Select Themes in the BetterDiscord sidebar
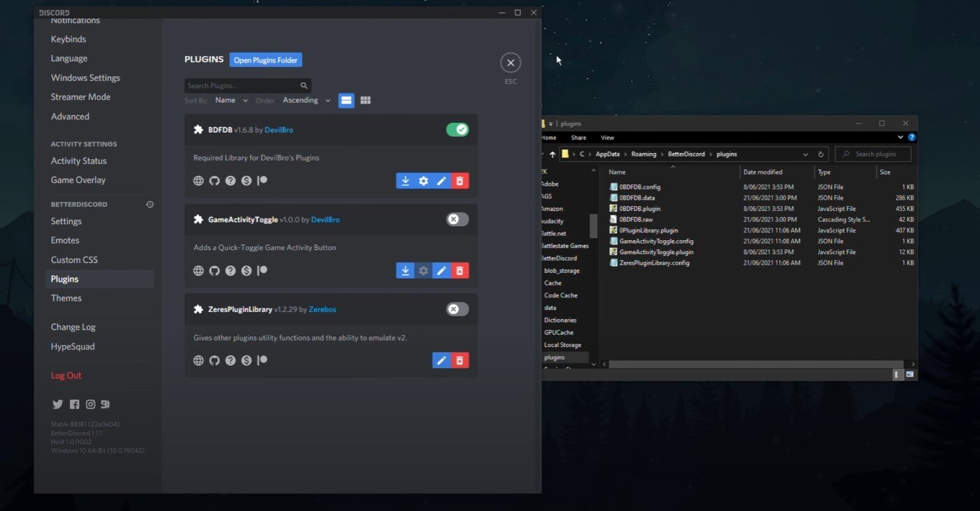The image size is (980, 511). tap(66, 297)
